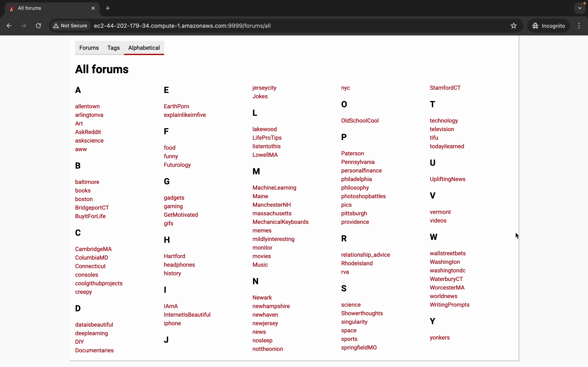This screenshot has height=367, width=588.
Task: Expand the tab search dropdown
Action: (580, 8)
